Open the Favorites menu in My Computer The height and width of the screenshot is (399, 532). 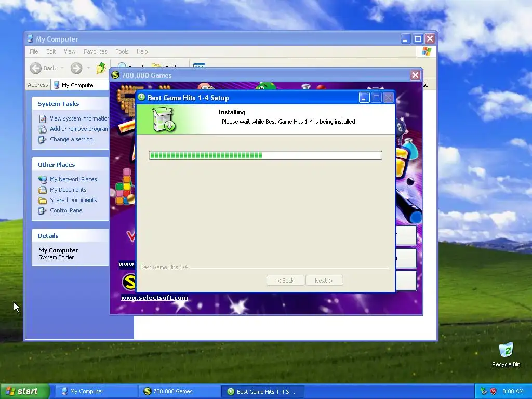pos(96,51)
